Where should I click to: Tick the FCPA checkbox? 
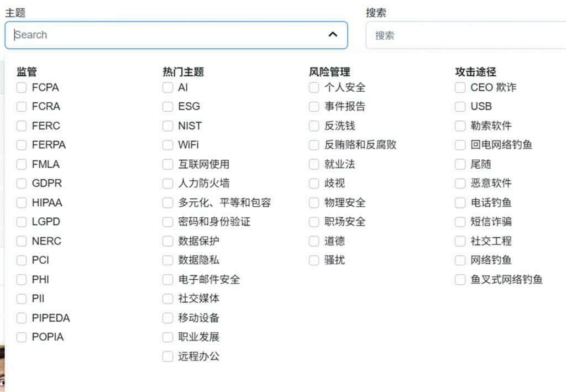click(22, 87)
